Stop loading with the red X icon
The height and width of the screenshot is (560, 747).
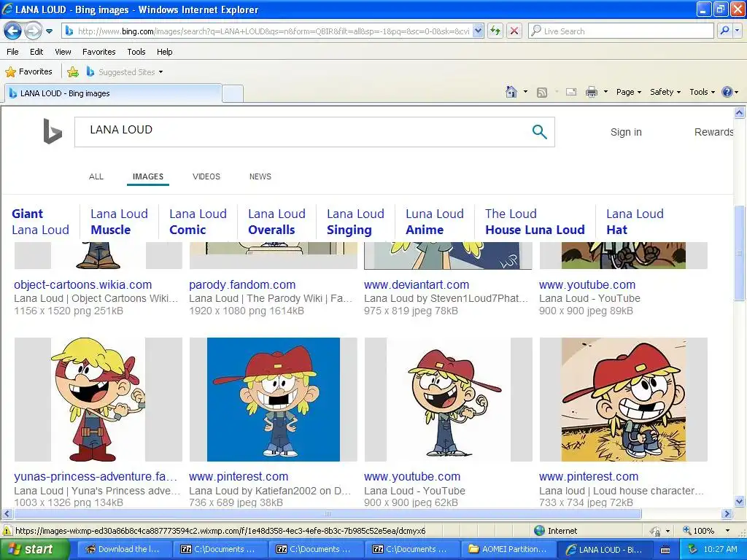[x=514, y=31]
